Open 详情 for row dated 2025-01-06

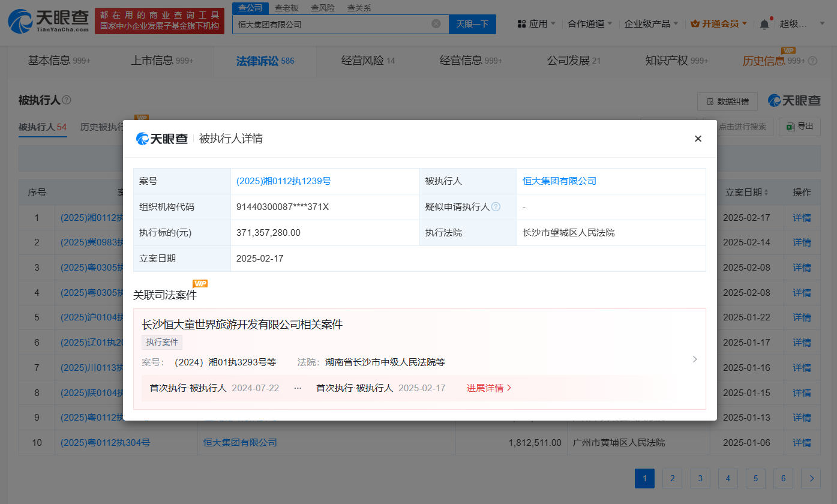(x=802, y=443)
